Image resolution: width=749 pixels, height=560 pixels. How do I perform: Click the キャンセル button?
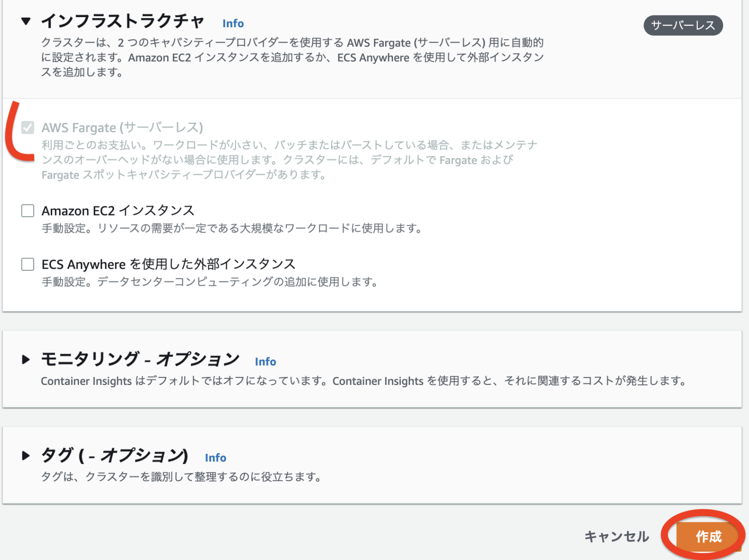(x=616, y=536)
